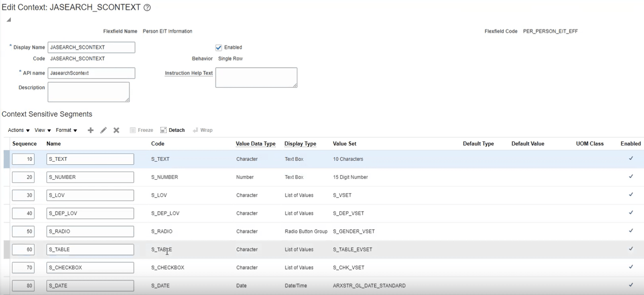Open the Format menu
This screenshot has height=295, width=644.
coord(67,130)
